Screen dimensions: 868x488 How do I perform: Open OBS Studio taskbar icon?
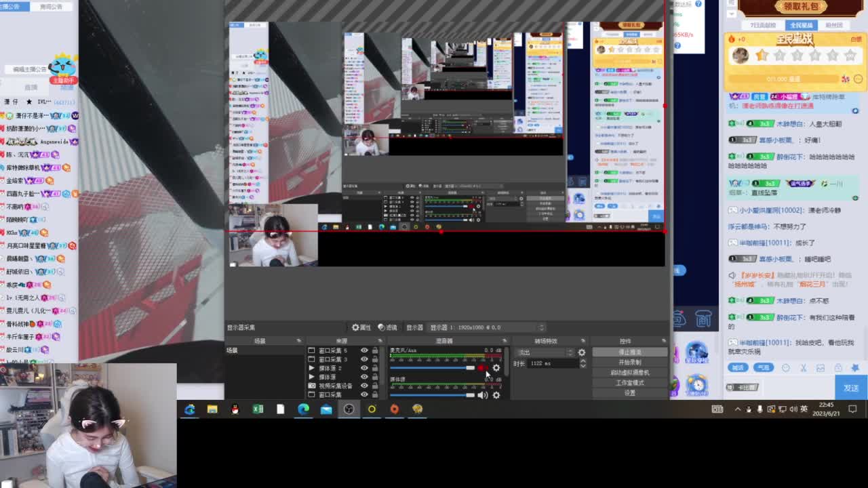[349, 409]
